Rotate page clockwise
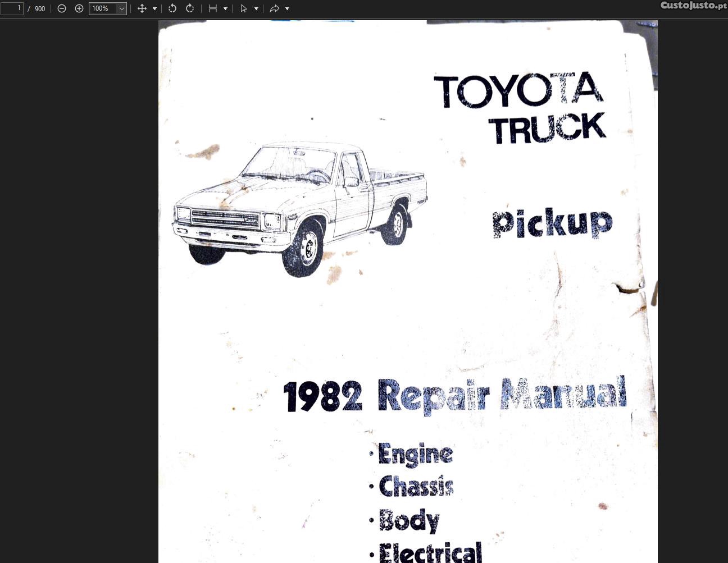The height and width of the screenshot is (563, 728). coord(190,8)
